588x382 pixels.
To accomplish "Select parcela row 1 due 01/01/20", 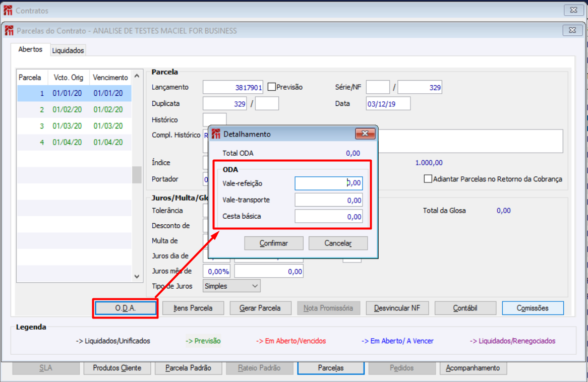I will click(74, 93).
